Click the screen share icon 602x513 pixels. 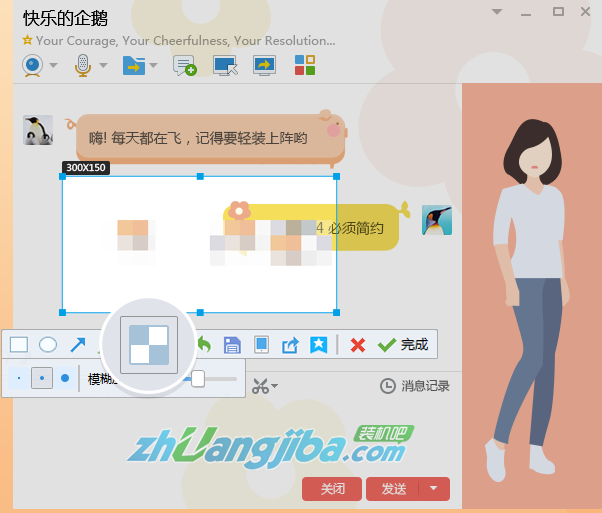(264, 65)
